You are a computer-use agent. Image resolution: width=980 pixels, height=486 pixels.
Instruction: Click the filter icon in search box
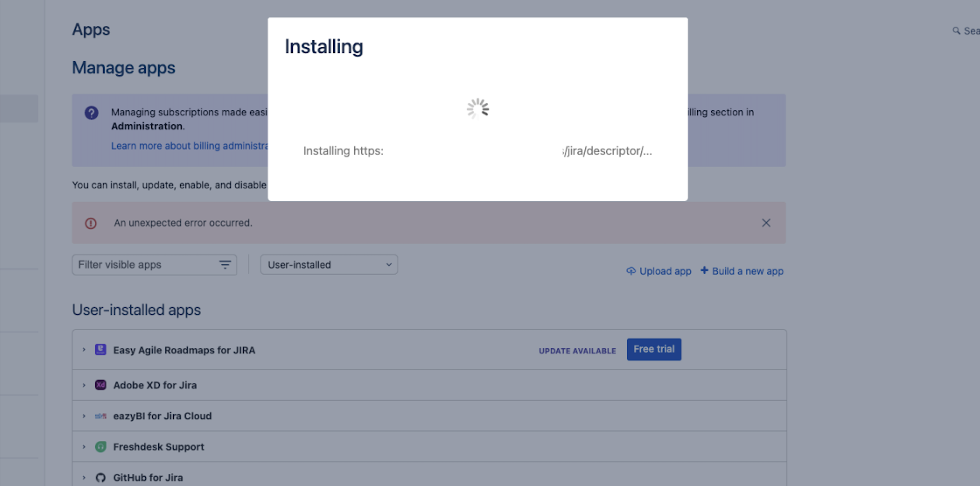(225, 264)
